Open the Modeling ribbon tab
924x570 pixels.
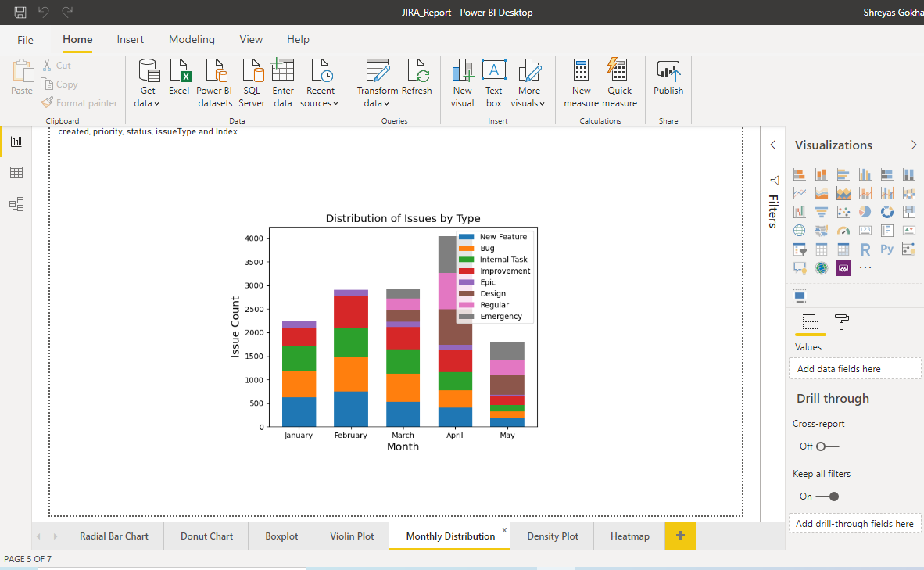point(192,39)
